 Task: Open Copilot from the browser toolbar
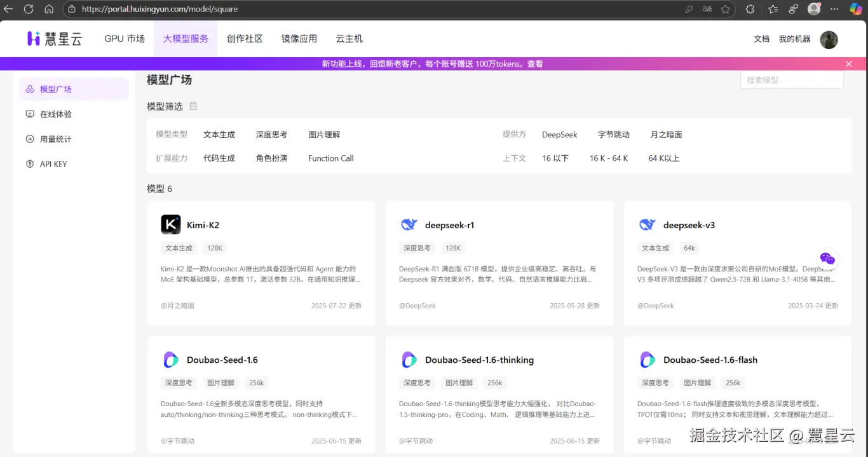[855, 9]
